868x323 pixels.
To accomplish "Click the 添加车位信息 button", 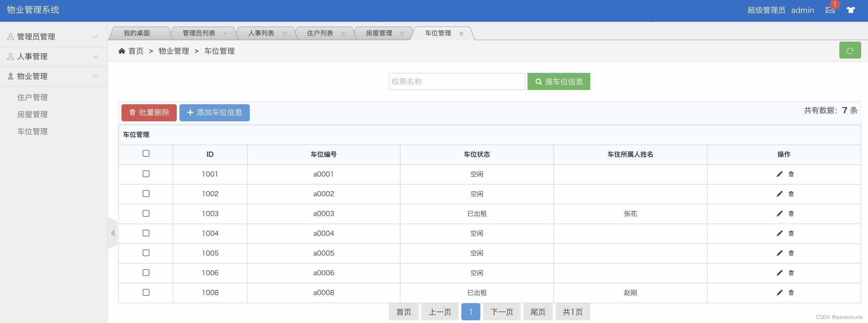I will tap(214, 112).
